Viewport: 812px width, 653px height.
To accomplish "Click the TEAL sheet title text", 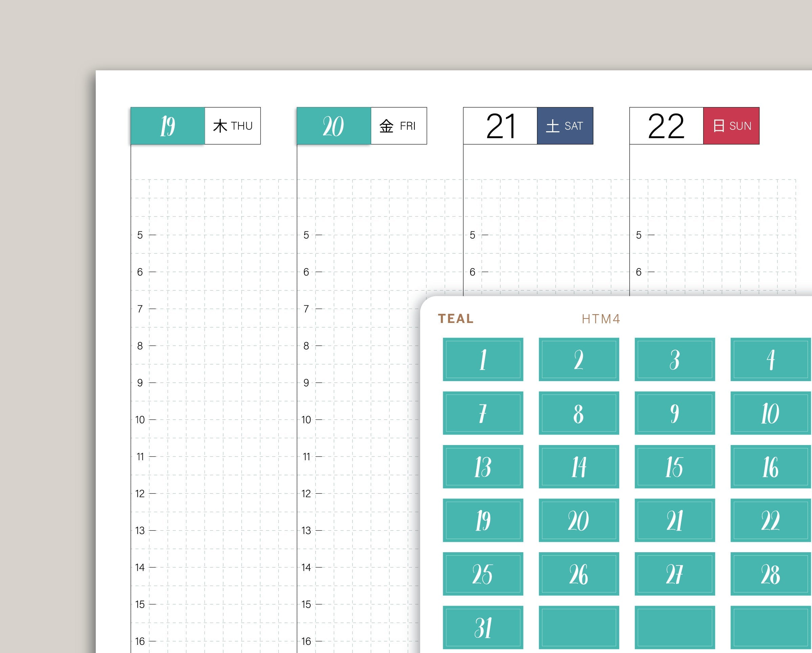I will (456, 319).
